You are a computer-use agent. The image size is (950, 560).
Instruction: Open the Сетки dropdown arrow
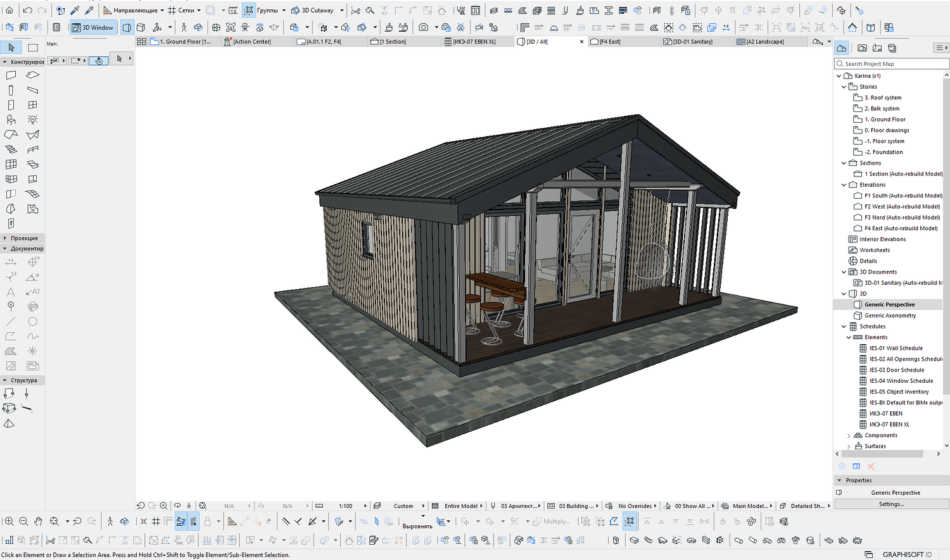199,10
